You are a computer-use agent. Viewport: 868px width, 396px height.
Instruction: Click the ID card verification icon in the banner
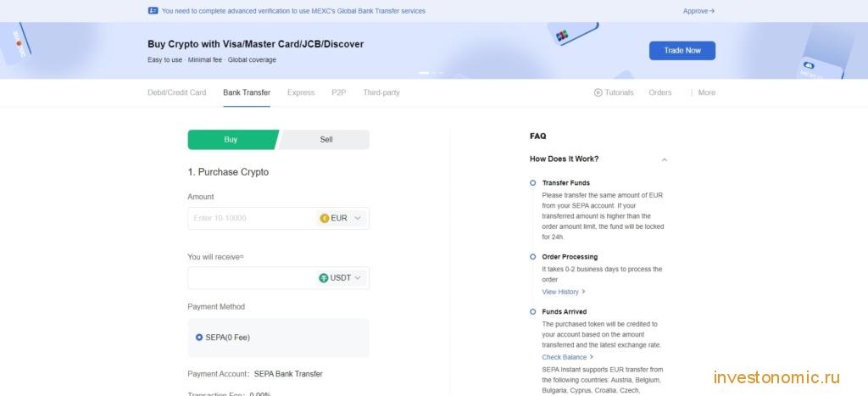[153, 10]
